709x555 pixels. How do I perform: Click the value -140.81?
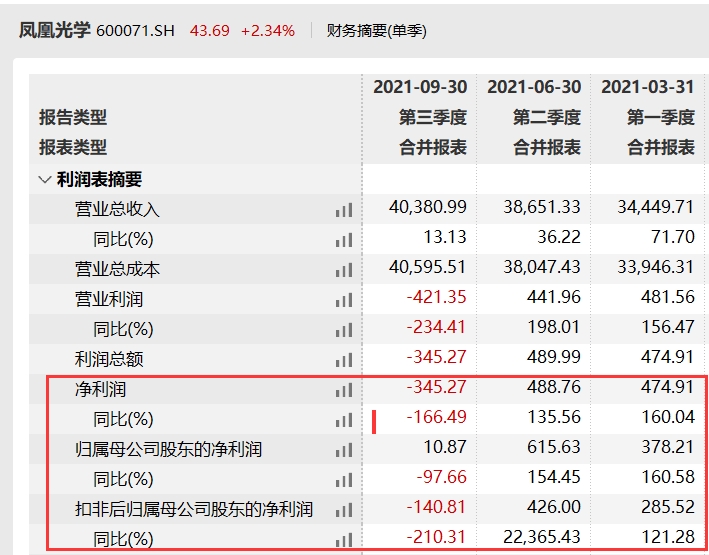click(x=436, y=507)
